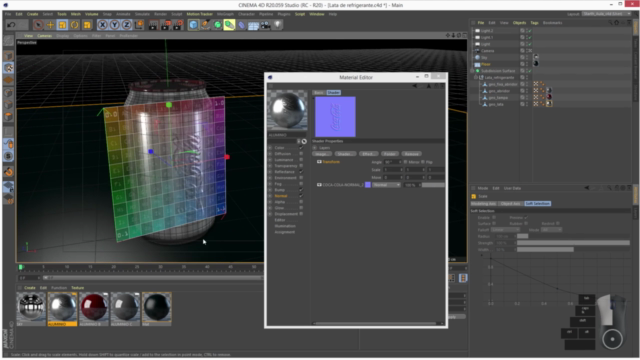The height and width of the screenshot is (360, 640).
Task: Activate the Rotate tool
Action: (x=75, y=25)
